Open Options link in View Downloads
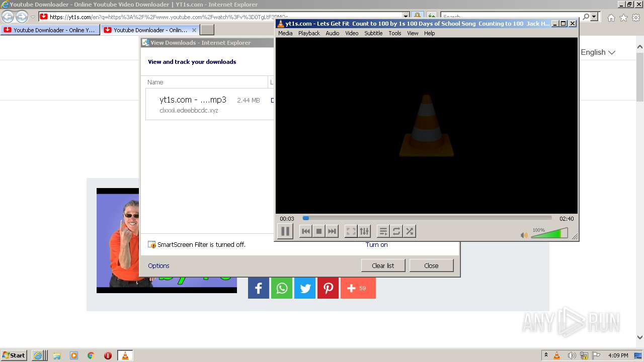644x362 pixels. coord(158,265)
